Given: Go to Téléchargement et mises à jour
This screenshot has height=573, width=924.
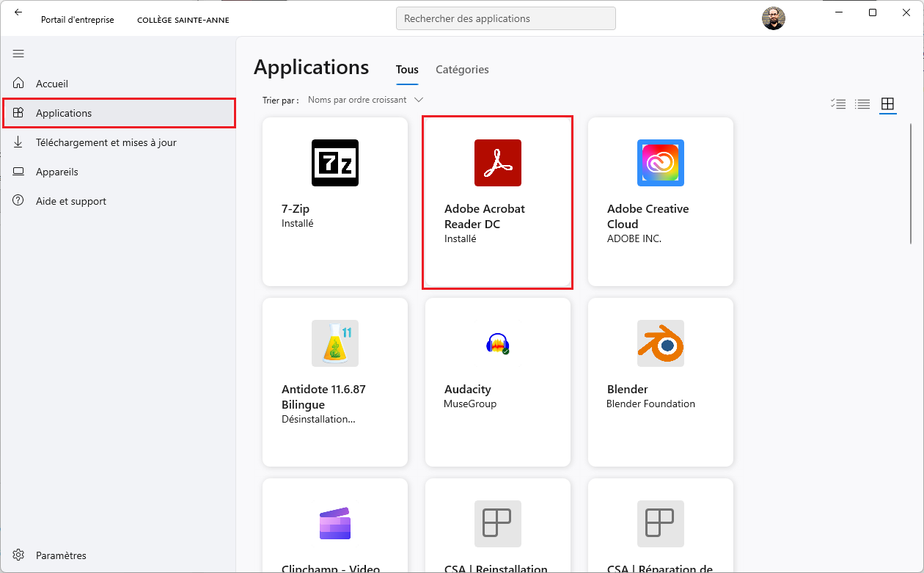Looking at the screenshot, I should pyautogui.click(x=106, y=142).
